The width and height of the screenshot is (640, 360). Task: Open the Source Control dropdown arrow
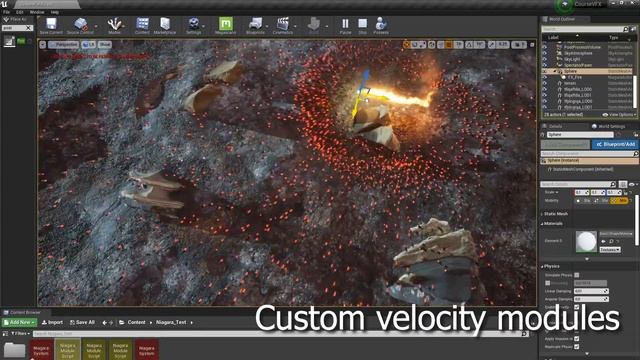pos(96,26)
